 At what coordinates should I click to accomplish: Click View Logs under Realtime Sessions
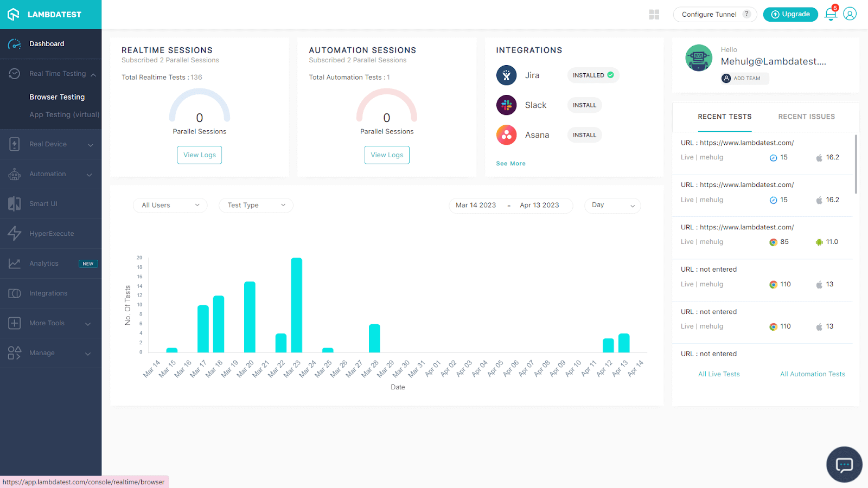pos(199,155)
